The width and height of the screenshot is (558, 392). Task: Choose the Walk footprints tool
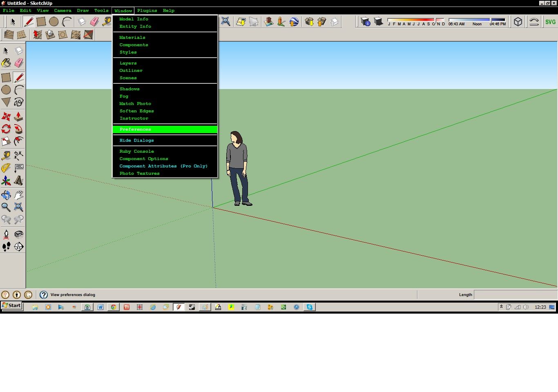[6, 247]
